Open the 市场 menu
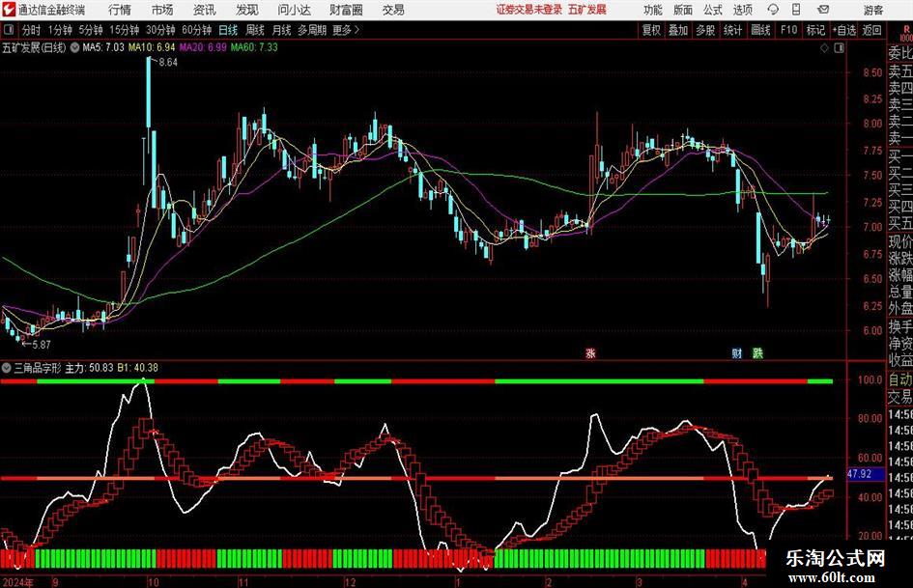 [162, 10]
